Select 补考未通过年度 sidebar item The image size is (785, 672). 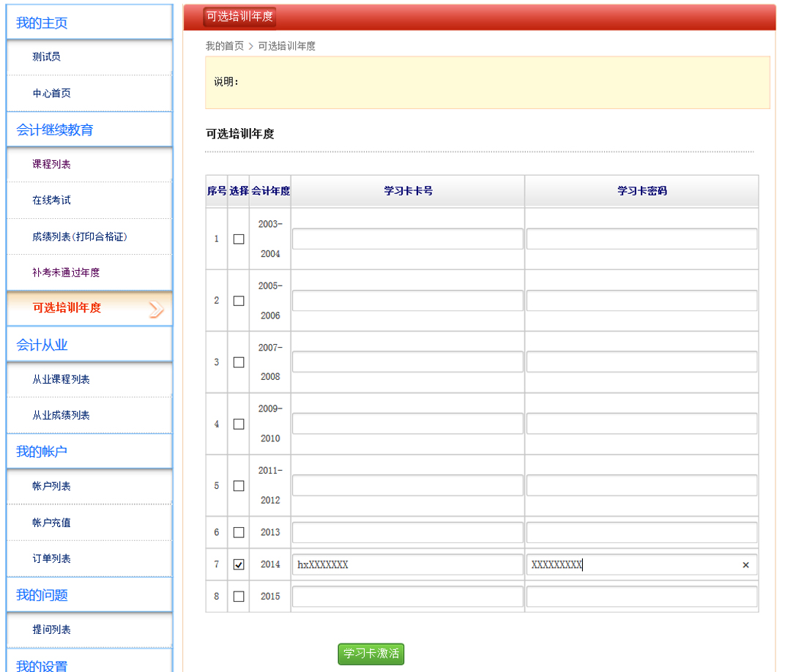pos(66,272)
